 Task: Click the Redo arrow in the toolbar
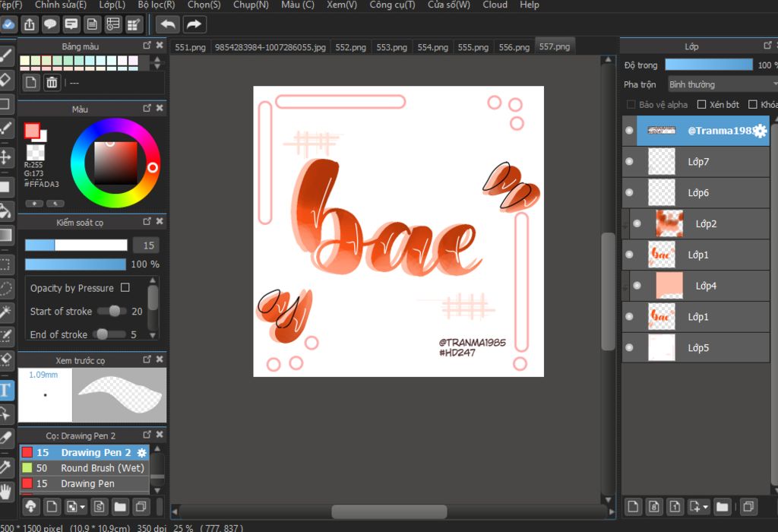click(194, 24)
